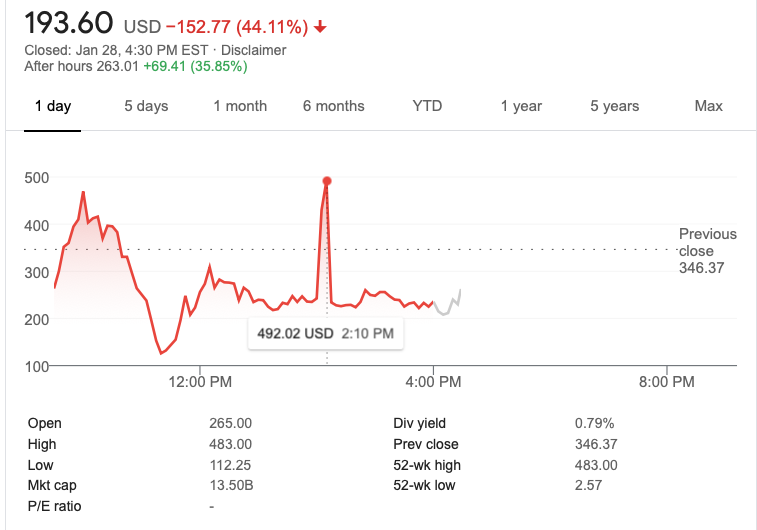Viewport: 757px width, 530px height.
Task: Click the 193.60 stock price
Action: [69, 22]
